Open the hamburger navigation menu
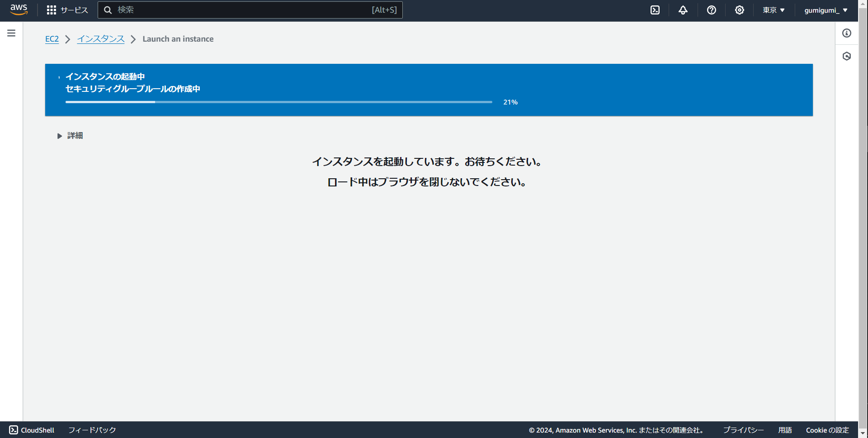 11,33
